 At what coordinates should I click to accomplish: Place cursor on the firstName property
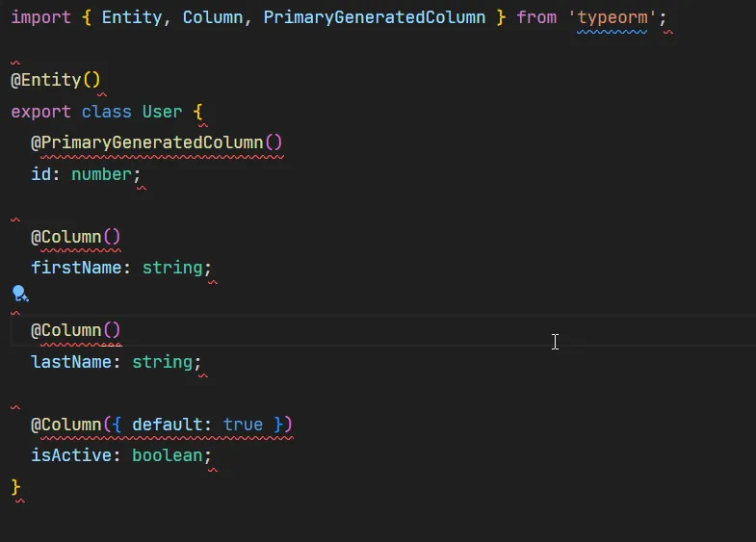[x=75, y=268]
